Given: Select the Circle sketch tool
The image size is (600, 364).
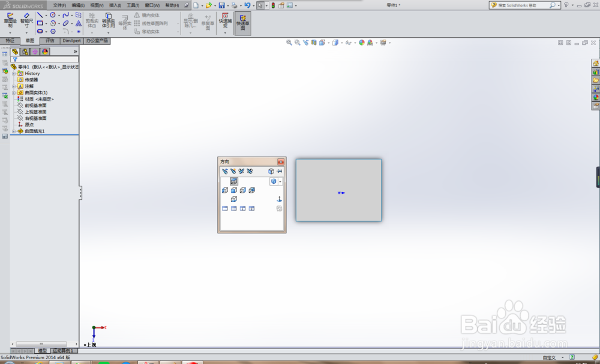Looking at the screenshot, I should click(53, 15).
